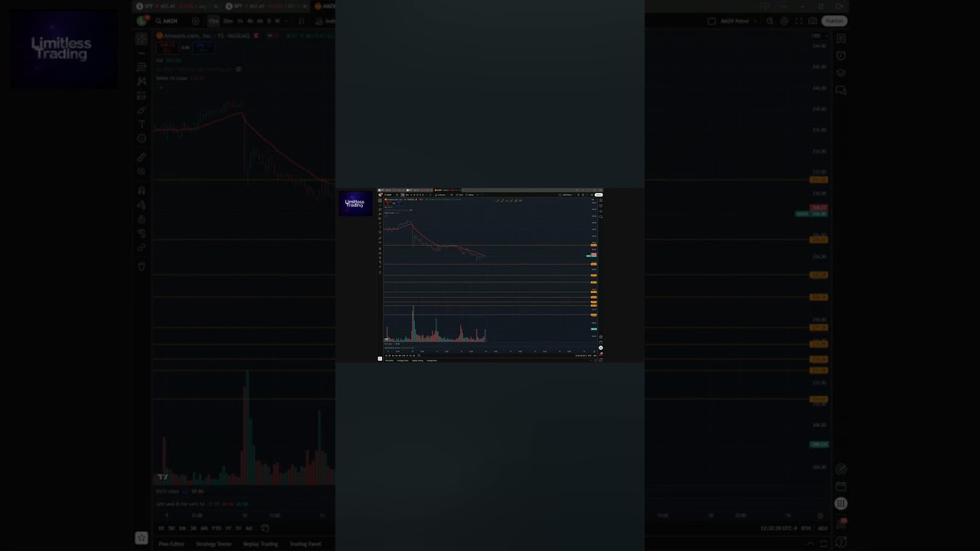Toggle lock all drawings in left toolbar
The width and height of the screenshot is (980, 551).
[x=142, y=219]
